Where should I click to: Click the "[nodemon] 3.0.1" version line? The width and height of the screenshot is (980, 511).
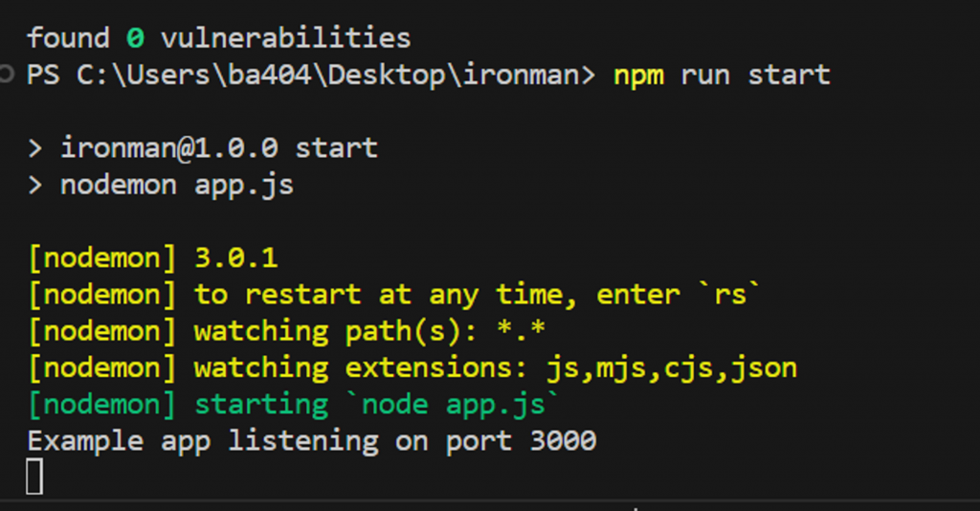(153, 258)
